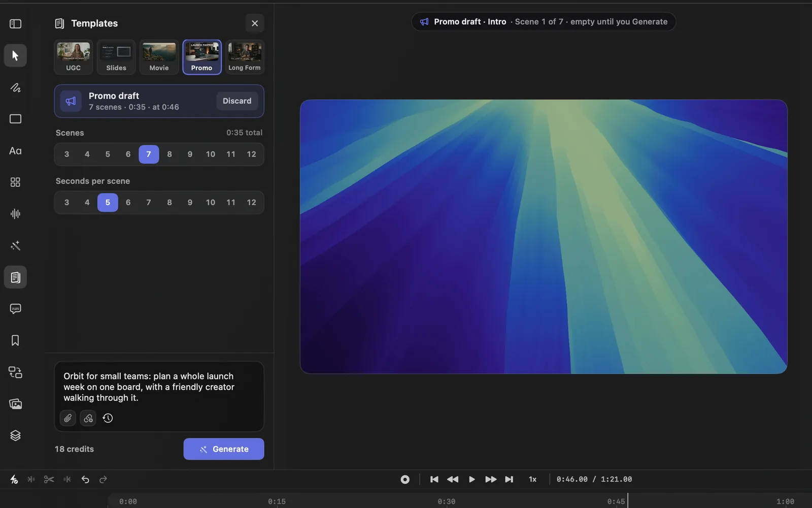Screen dimensions: 812x508
Task: Undo the last action
Action: [85, 479]
